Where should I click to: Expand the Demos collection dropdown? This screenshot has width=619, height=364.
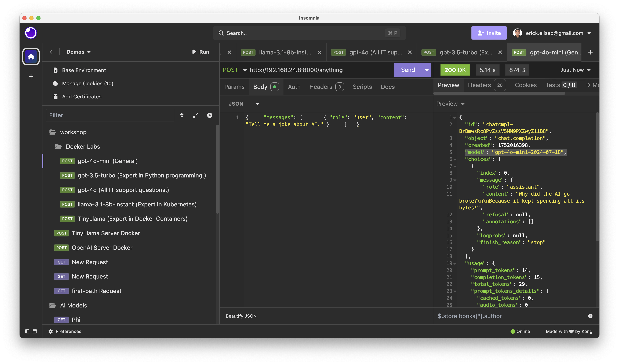(79, 52)
